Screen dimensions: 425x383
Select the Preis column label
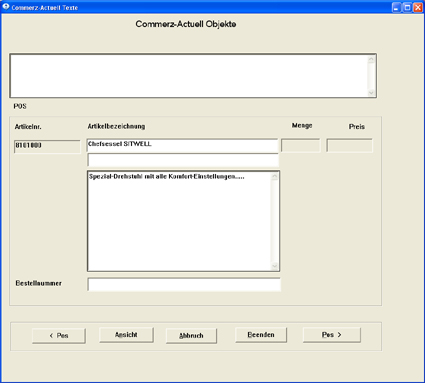357,127
